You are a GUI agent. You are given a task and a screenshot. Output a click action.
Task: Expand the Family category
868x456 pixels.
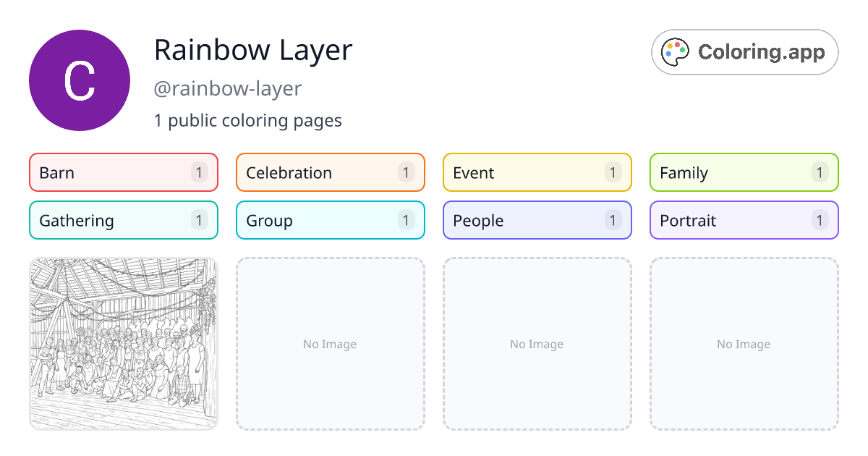tap(744, 172)
